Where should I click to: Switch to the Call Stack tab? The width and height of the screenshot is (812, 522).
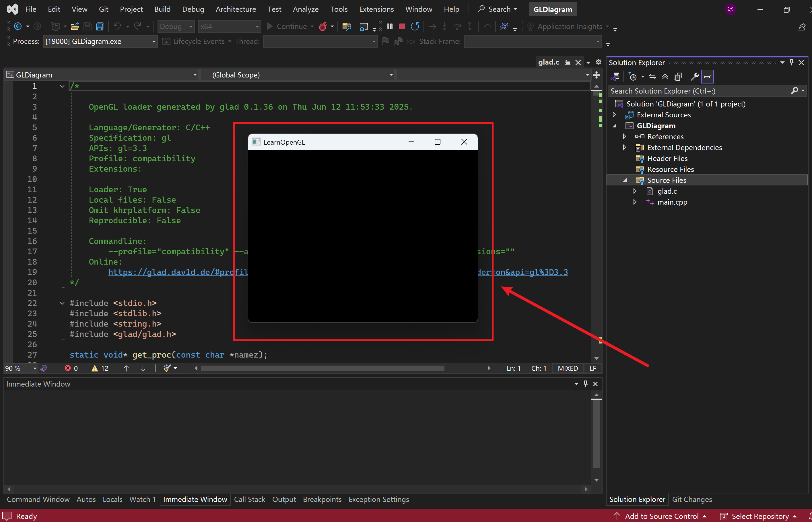(x=249, y=499)
